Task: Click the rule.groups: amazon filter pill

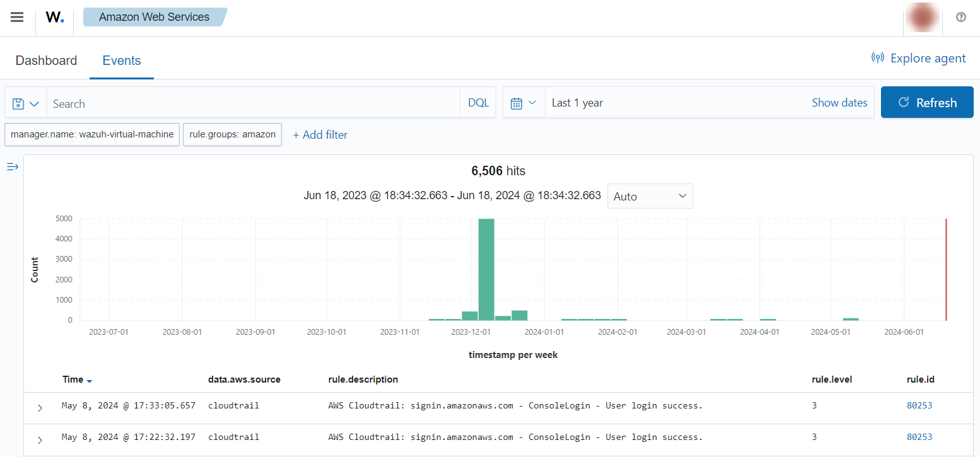Action: (x=232, y=134)
